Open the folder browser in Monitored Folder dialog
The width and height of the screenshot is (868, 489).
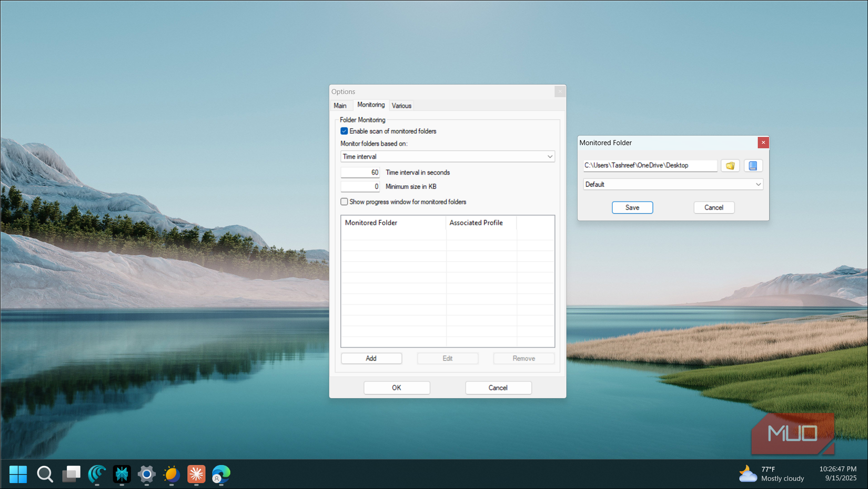pyautogui.click(x=730, y=165)
